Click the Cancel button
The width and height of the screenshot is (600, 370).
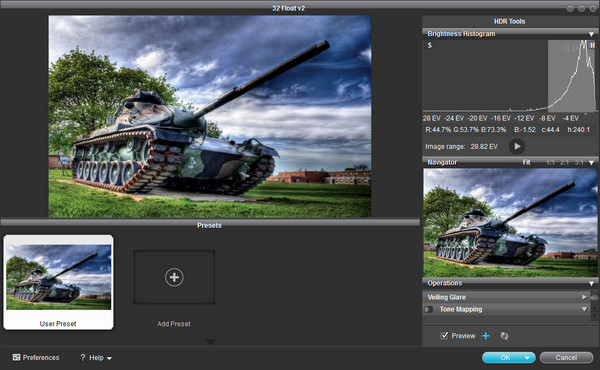click(566, 357)
